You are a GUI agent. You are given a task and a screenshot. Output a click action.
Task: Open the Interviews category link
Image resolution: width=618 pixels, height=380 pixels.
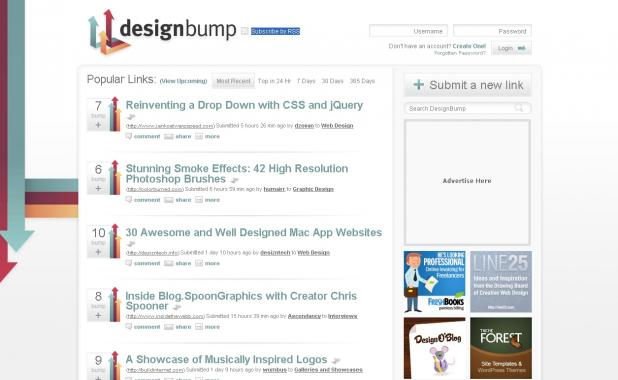[343, 316]
